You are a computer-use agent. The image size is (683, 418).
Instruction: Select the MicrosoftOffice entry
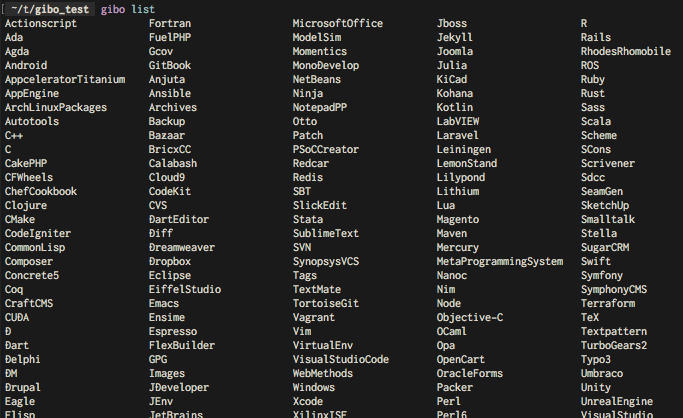tap(338, 23)
